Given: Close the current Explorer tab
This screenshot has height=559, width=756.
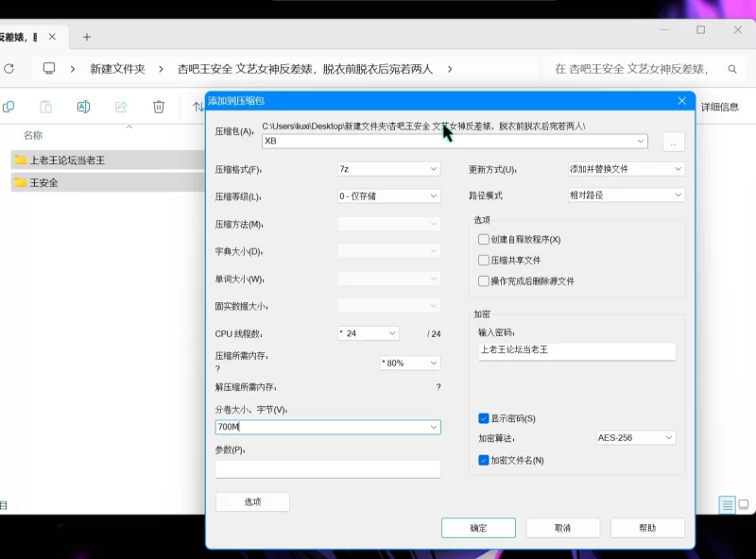Looking at the screenshot, I should point(52,37).
